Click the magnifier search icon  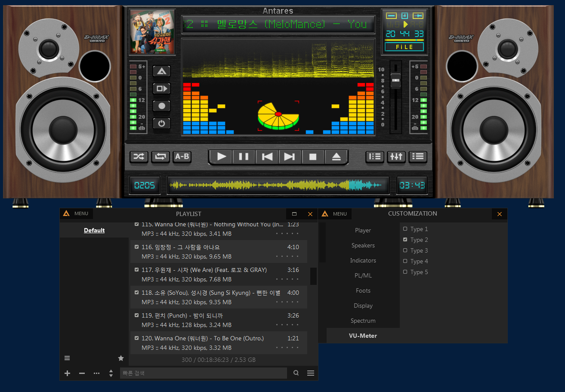[x=296, y=373]
